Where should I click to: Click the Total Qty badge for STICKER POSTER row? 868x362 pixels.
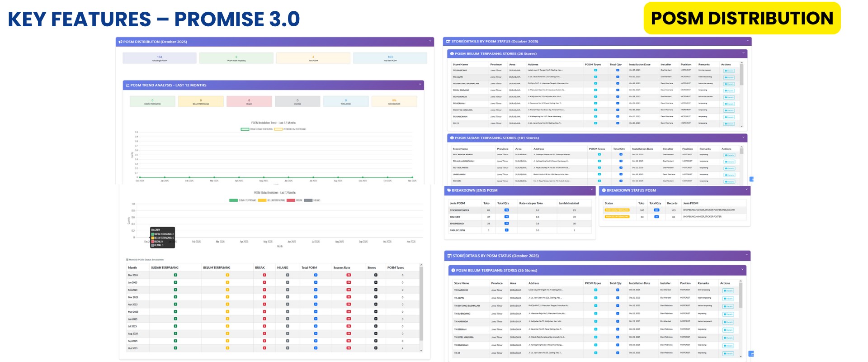506,210
